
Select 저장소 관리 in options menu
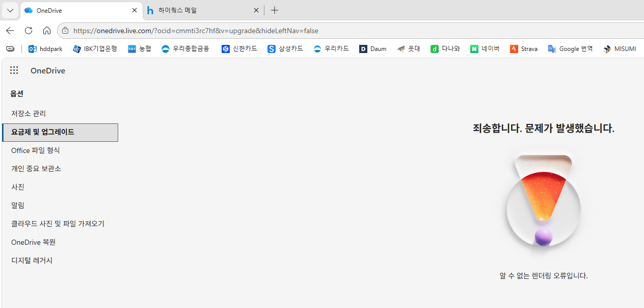[x=60, y=113]
